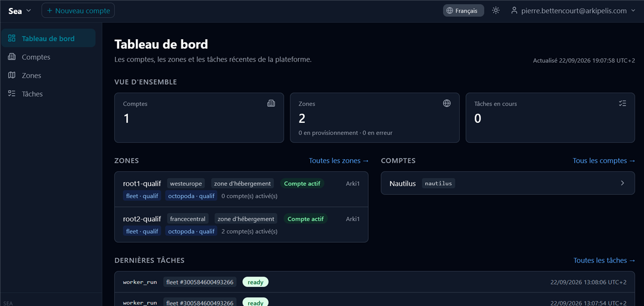Click 2 compte(s) activé(s) text
644x306 pixels.
(250, 232)
